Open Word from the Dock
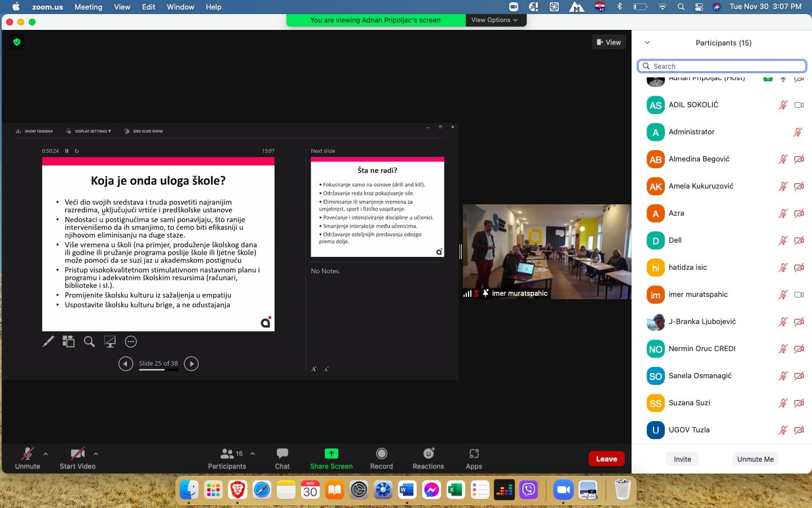Image resolution: width=812 pixels, height=508 pixels. click(x=407, y=490)
